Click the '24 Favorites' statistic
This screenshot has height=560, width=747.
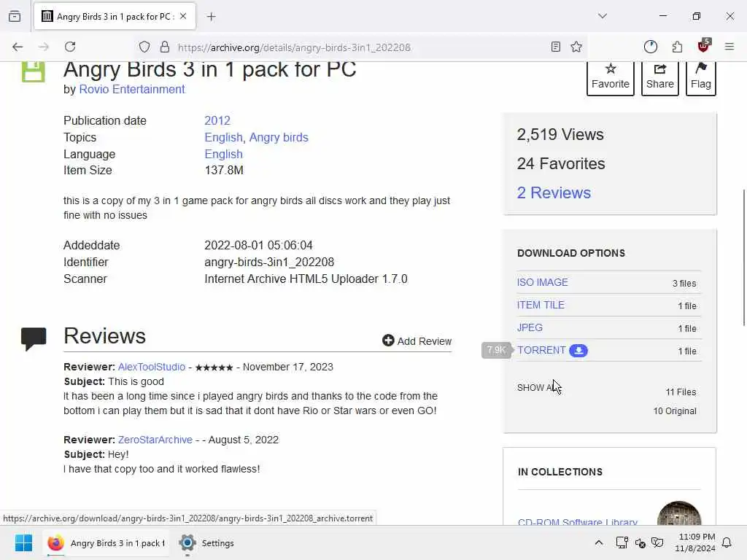pyautogui.click(x=561, y=163)
